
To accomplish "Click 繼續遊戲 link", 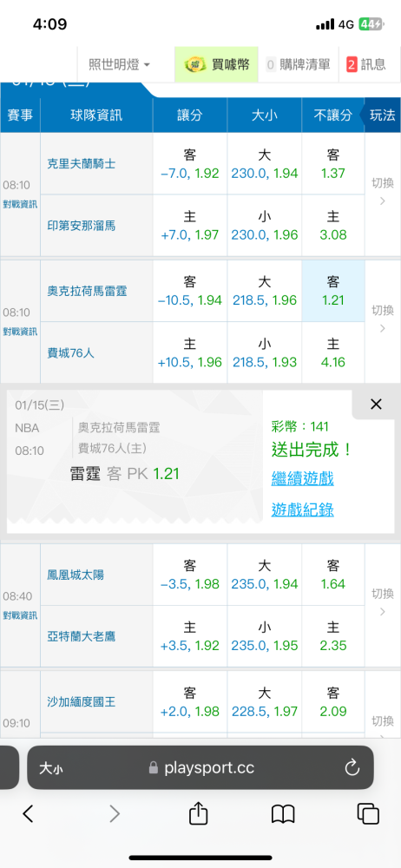I will [x=302, y=478].
